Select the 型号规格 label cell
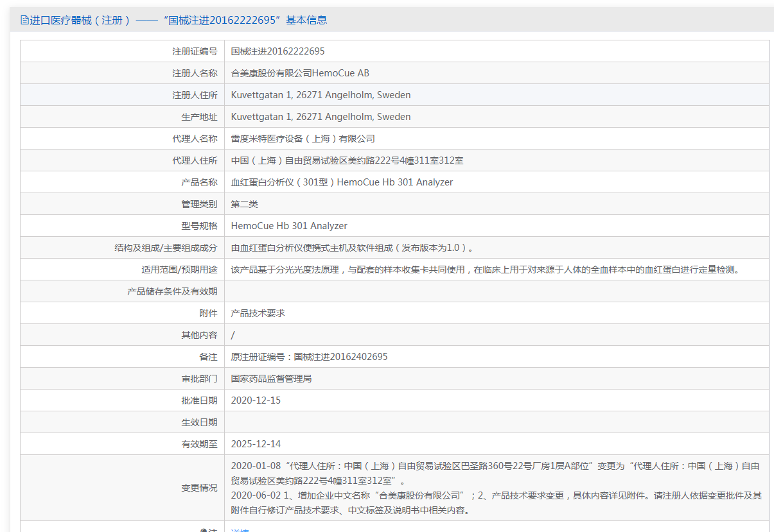Viewport: 774px width, 532px height. click(122, 226)
